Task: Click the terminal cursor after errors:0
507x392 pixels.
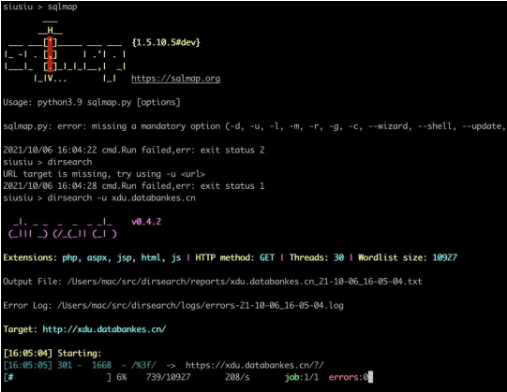Action: tap(370, 377)
